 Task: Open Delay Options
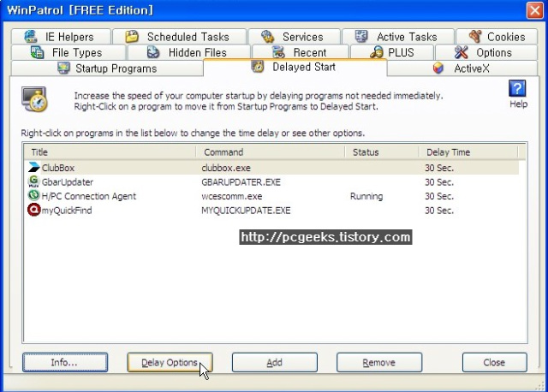[x=170, y=362]
